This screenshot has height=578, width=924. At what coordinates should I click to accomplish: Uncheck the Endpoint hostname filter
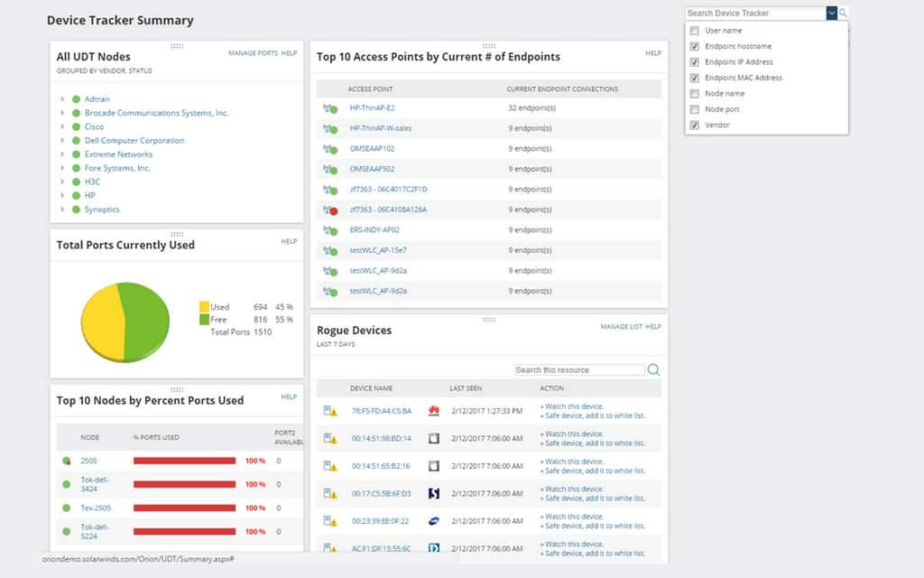pyautogui.click(x=693, y=45)
